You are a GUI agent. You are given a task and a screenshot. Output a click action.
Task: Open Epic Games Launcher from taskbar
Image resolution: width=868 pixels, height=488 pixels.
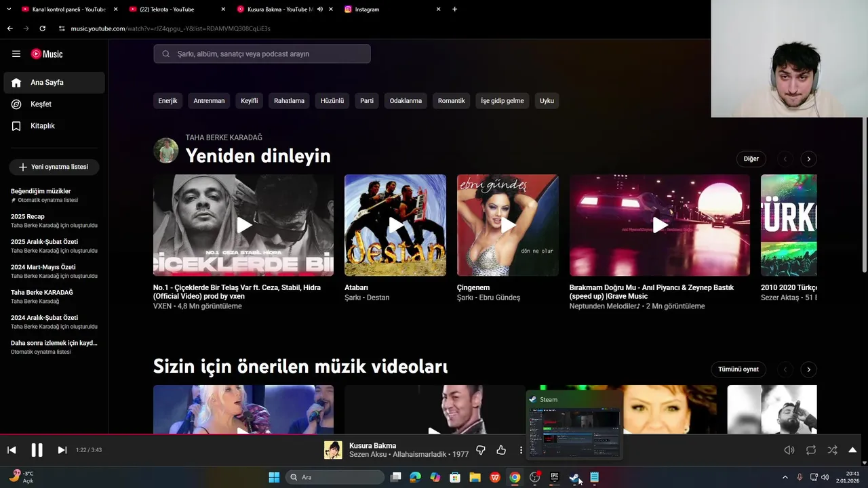point(555,477)
